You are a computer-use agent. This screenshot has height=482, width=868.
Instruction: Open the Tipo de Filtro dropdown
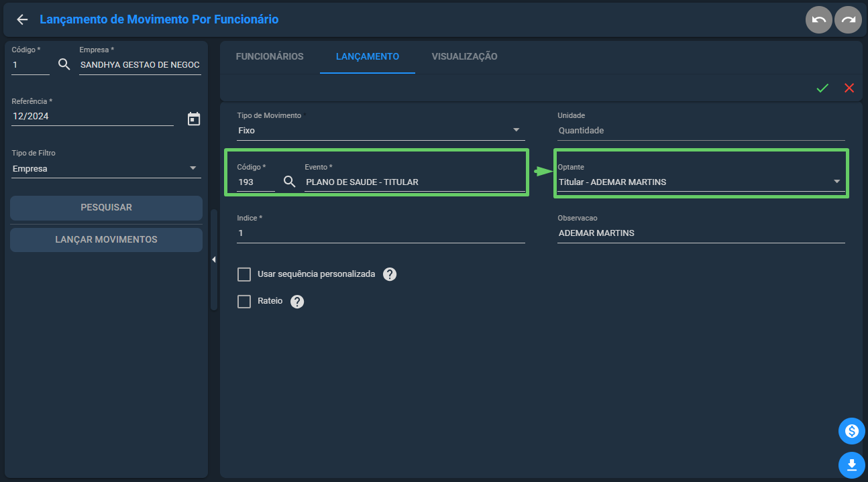pyautogui.click(x=106, y=169)
